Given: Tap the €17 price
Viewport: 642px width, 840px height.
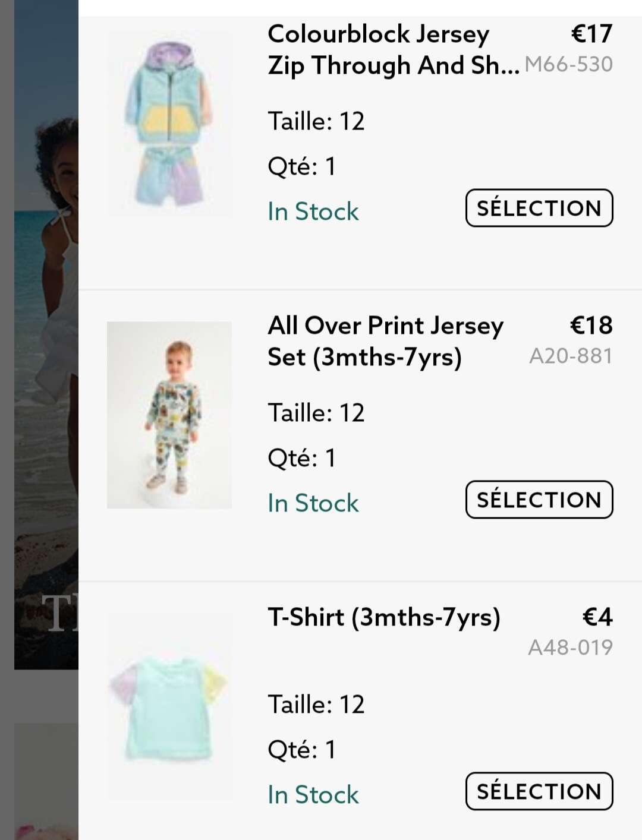Looking at the screenshot, I should [x=591, y=34].
